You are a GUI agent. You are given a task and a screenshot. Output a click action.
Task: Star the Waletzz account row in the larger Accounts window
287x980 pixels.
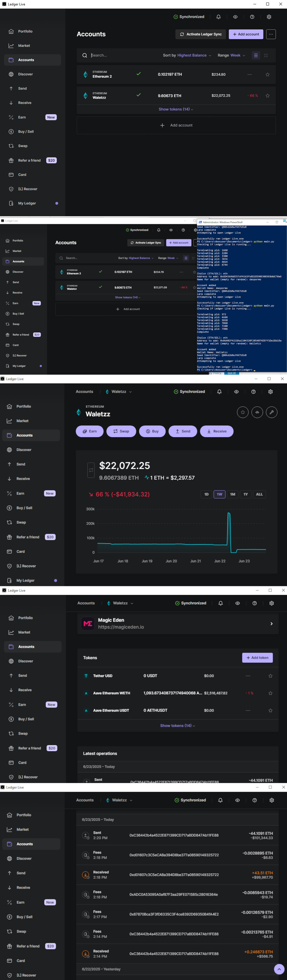pos(268,96)
